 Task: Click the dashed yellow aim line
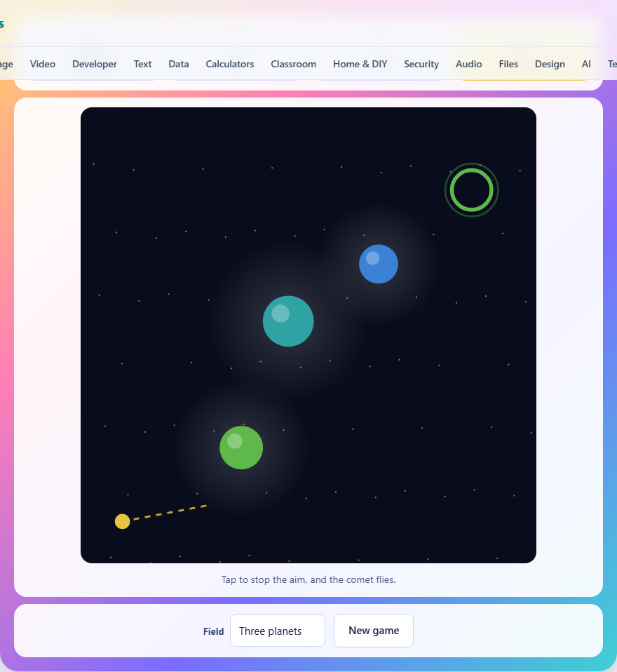(x=170, y=512)
